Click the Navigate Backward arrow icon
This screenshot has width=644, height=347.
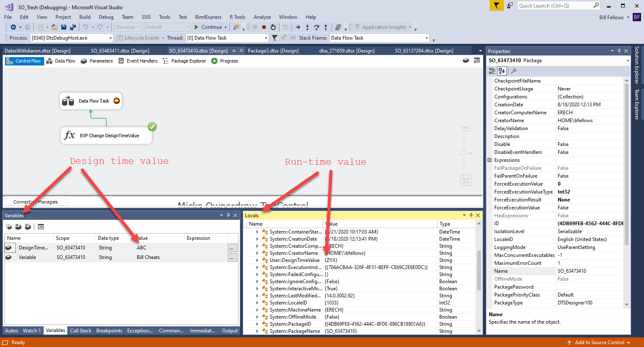pos(13,27)
